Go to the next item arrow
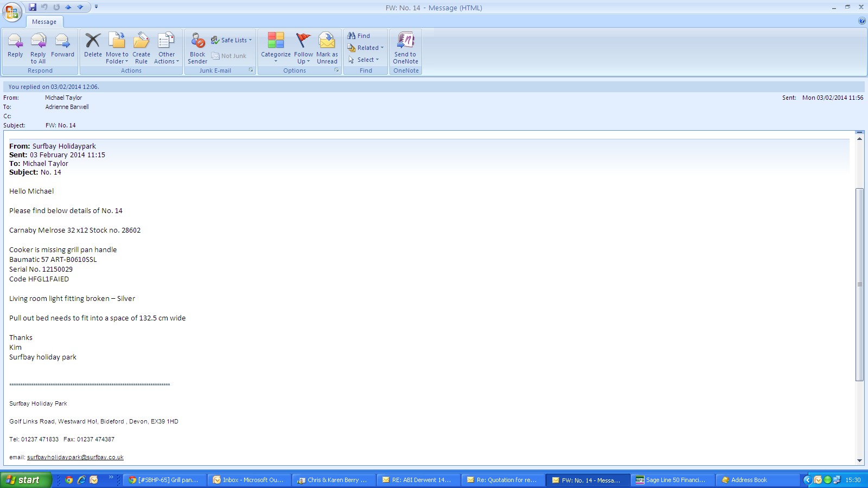 tap(80, 7)
